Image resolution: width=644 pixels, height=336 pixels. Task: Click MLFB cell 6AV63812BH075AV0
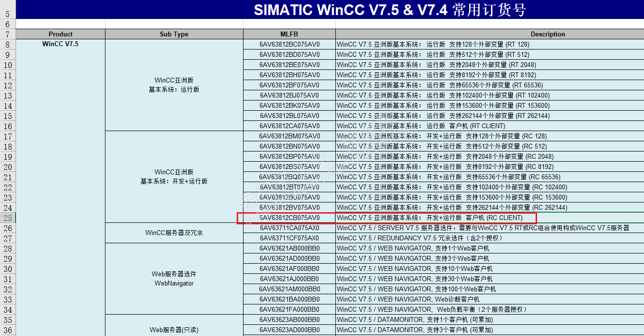pyautogui.click(x=289, y=75)
